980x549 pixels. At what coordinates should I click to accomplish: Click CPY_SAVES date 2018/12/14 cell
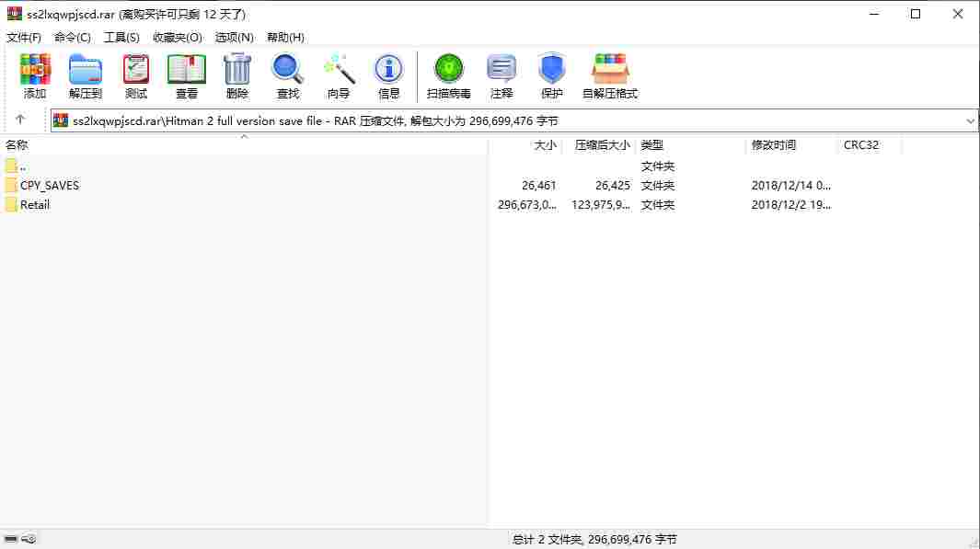tap(790, 186)
